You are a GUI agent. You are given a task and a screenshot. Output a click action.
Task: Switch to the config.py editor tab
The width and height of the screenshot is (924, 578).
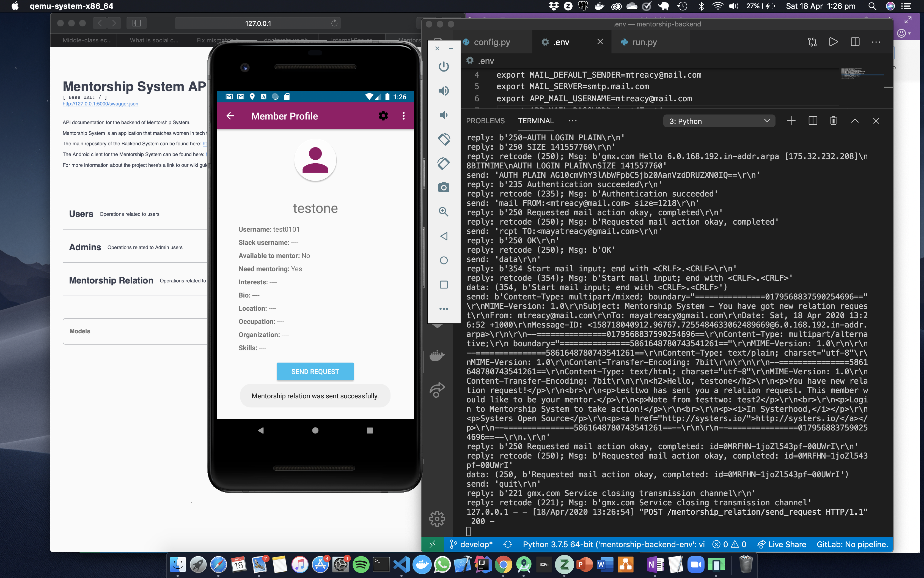(x=492, y=42)
